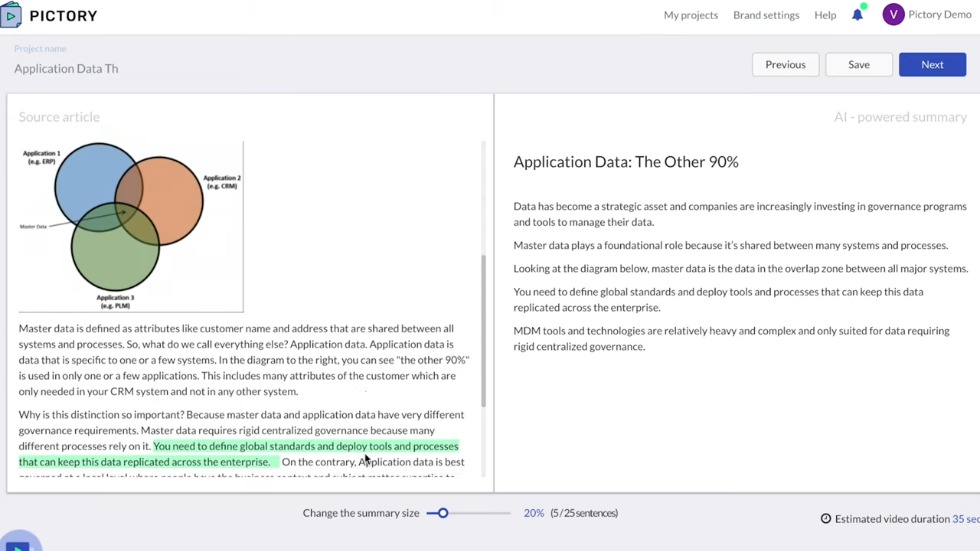Select summary sentence starting "MDM tools and technologies"
The width and height of the screenshot is (980, 551).
(731, 338)
